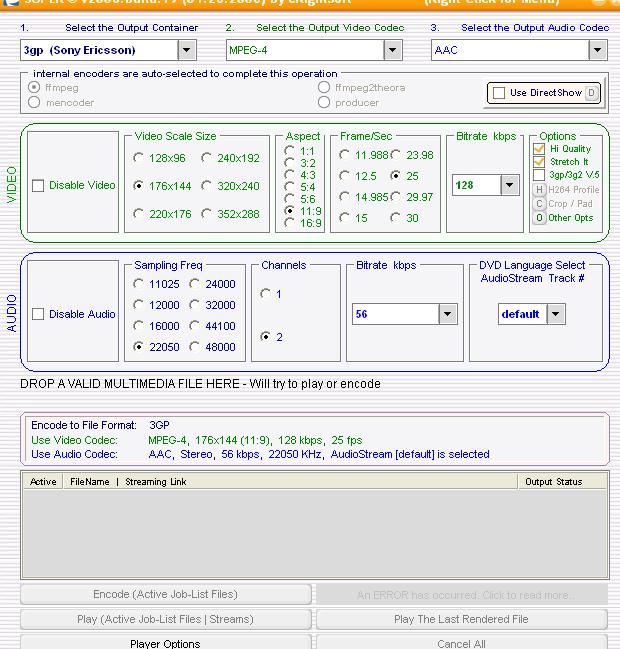Viewport: 620px width, 649px height.
Task: Click the video bitrate 128 field
Action: [476, 185]
